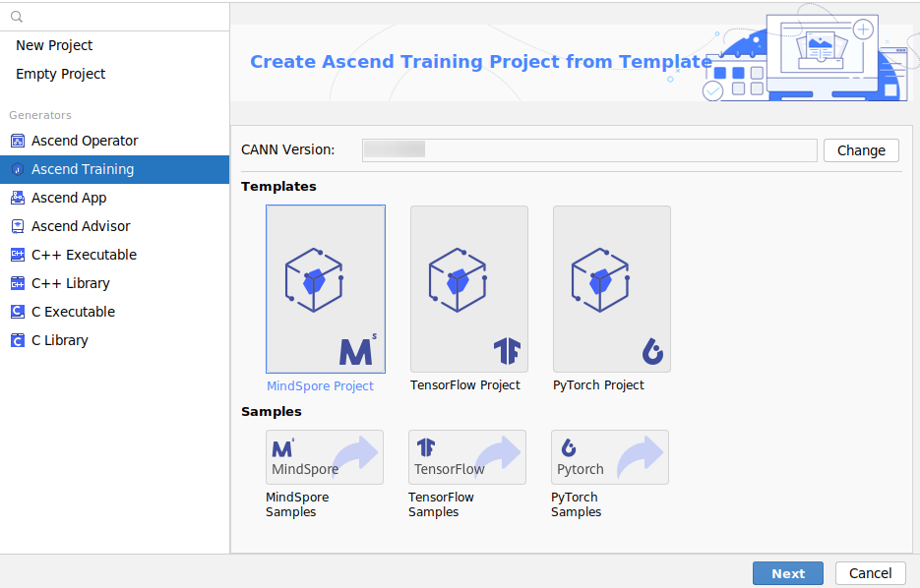
Task: Click the search magnifier icon
Action: point(17,17)
